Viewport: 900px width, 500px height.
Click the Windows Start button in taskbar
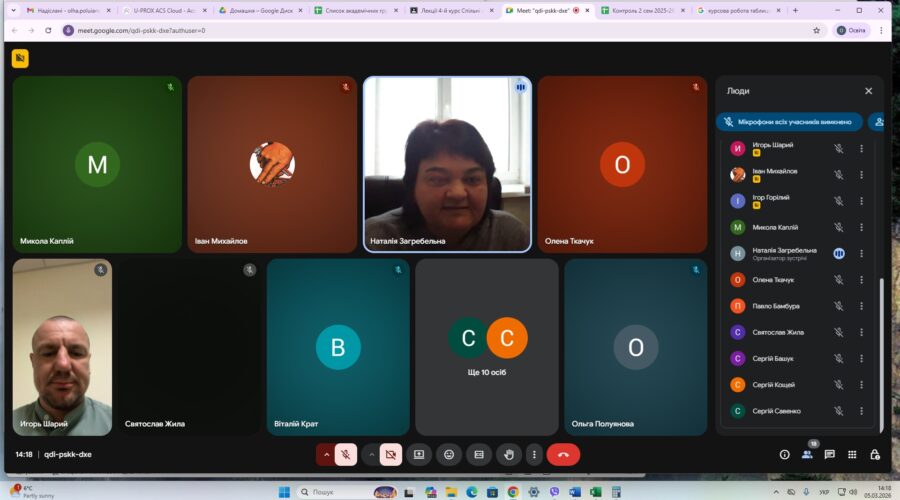coord(283,491)
